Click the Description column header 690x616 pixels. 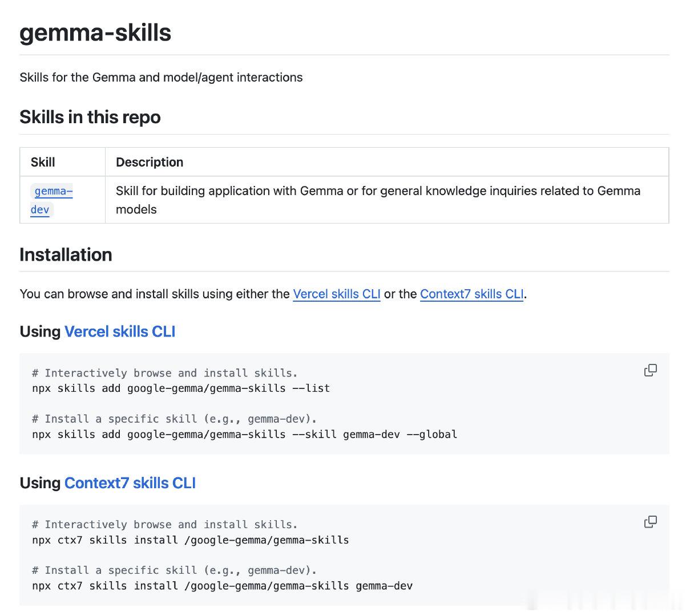(x=387, y=162)
